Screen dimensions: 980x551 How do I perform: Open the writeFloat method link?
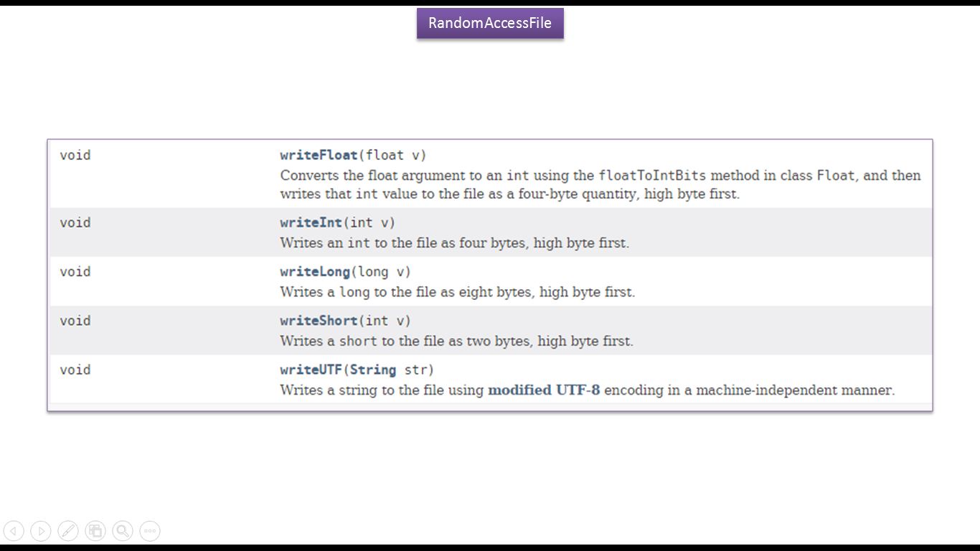pos(319,155)
